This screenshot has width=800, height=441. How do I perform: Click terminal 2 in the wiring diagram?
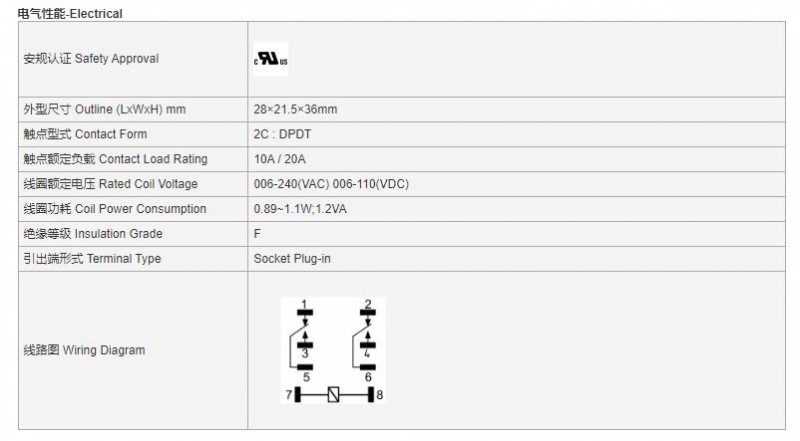[368, 308]
